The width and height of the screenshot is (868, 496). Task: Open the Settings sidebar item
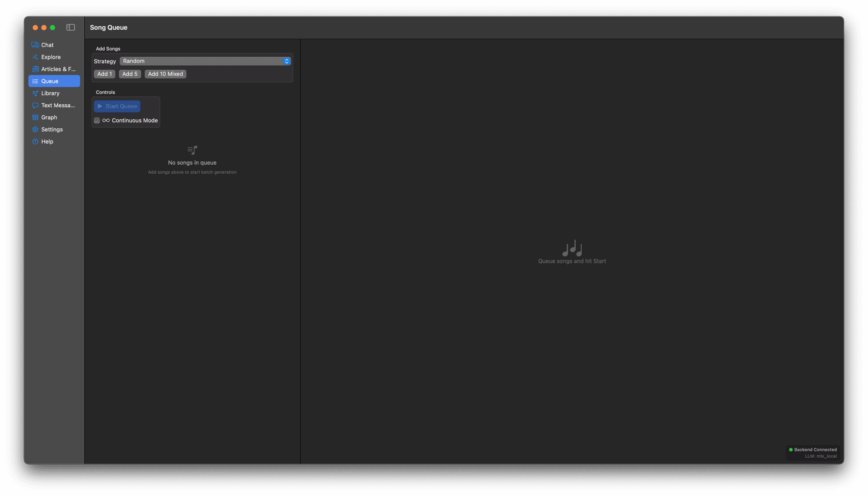coord(54,129)
